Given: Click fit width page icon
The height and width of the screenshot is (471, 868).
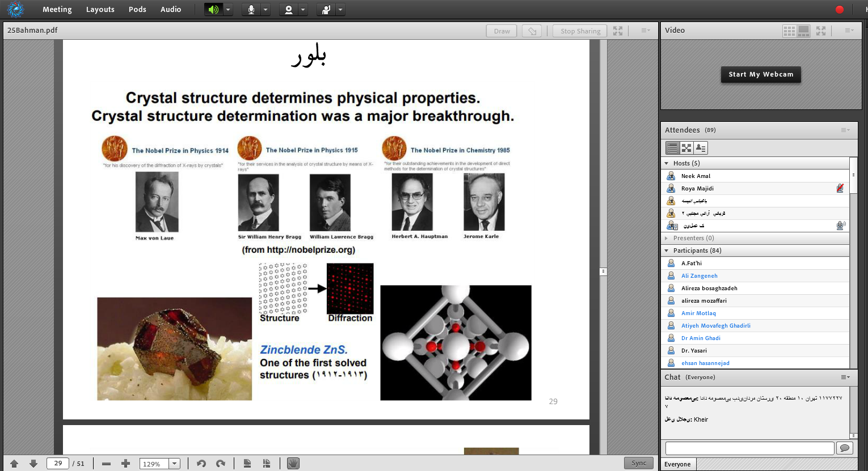Looking at the screenshot, I should 247,464.
